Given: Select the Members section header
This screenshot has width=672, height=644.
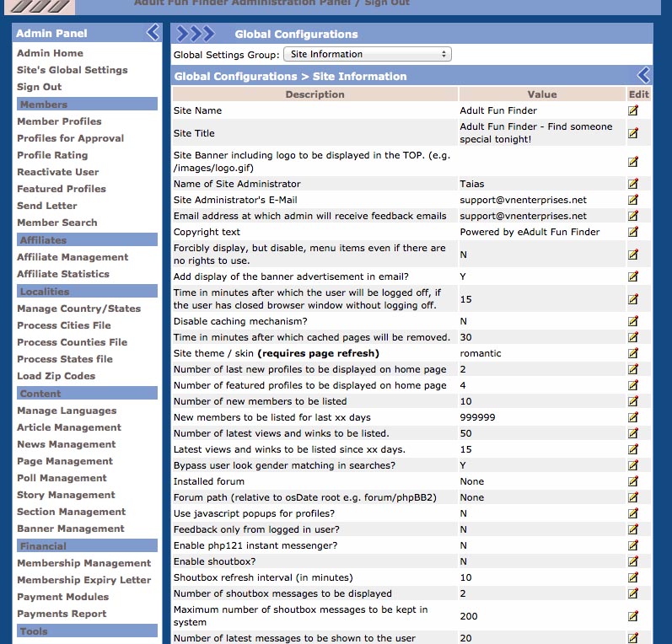Looking at the screenshot, I should (x=87, y=105).
